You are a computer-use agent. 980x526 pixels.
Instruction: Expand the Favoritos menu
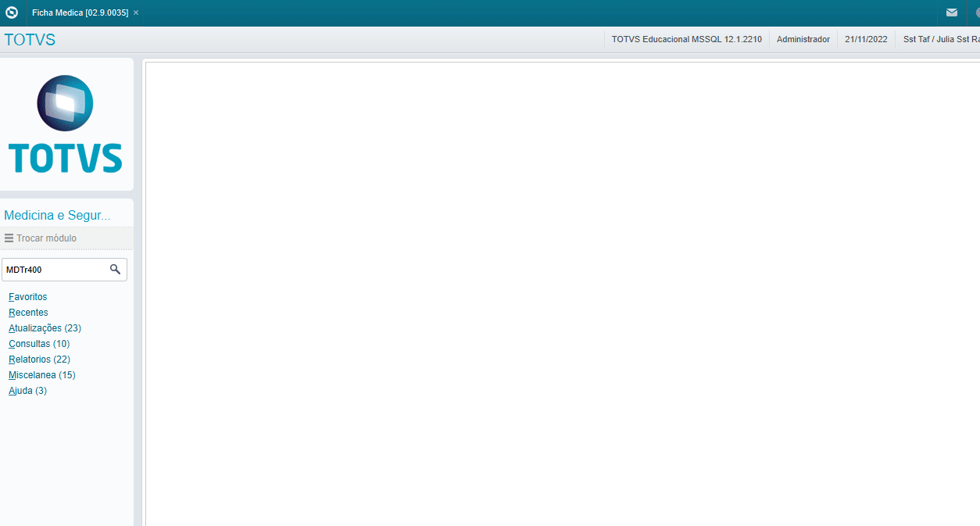click(27, 297)
